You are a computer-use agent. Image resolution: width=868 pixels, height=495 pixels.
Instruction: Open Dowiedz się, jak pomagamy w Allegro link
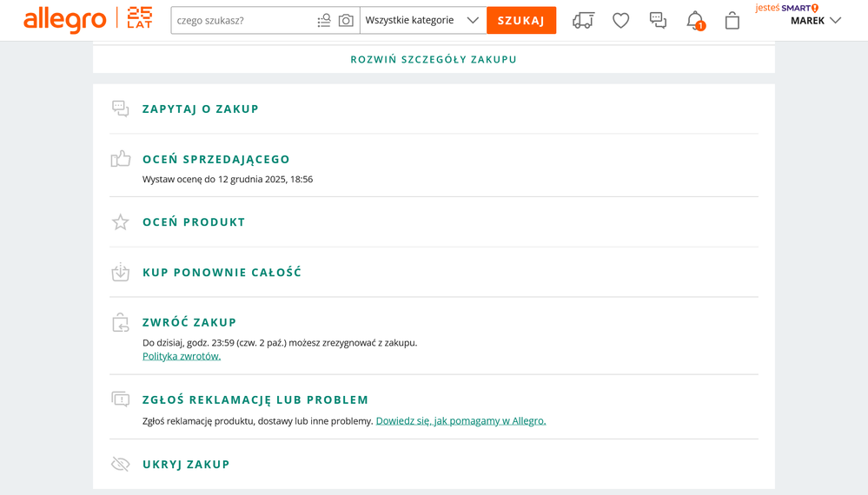pyautogui.click(x=461, y=421)
